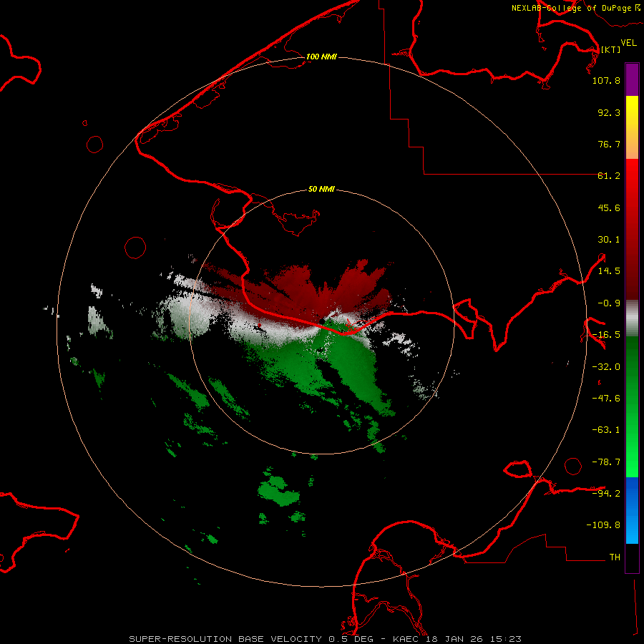The height and width of the screenshot is (644, 644).
Task: Click the 45.6 legend value
Action: pyautogui.click(x=609, y=208)
